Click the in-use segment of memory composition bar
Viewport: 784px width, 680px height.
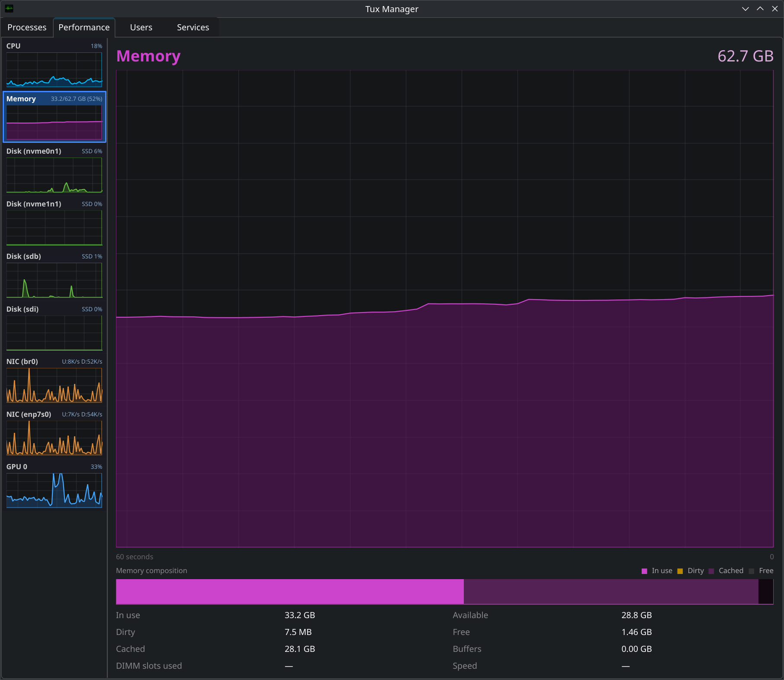click(290, 591)
